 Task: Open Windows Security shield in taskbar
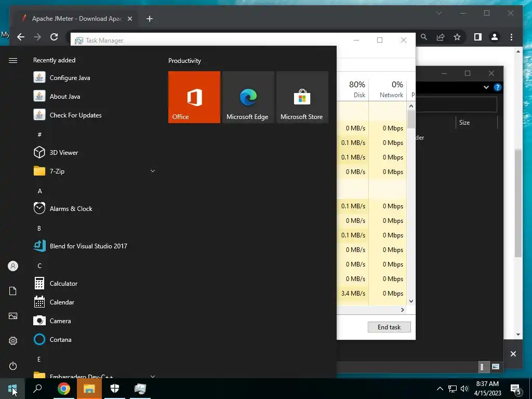click(x=115, y=389)
